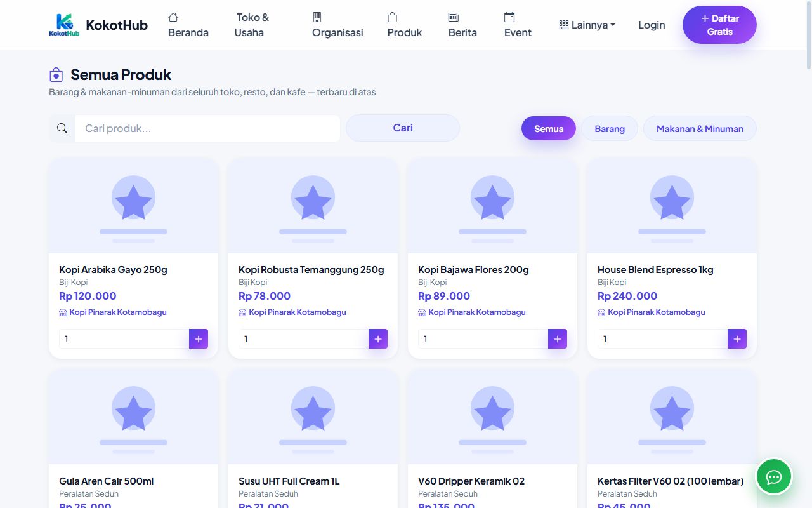Image resolution: width=812 pixels, height=508 pixels.
Task: Click the Cari search button
Action: point(403,128)
